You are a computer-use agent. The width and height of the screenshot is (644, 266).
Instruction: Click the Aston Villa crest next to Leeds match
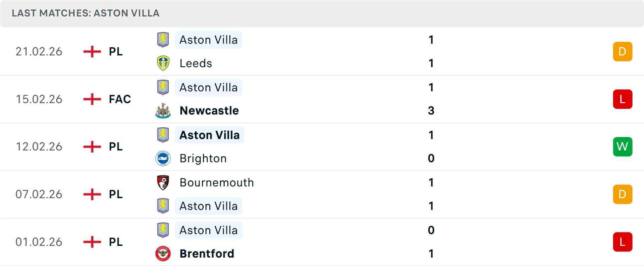click(x=163, y=40)
